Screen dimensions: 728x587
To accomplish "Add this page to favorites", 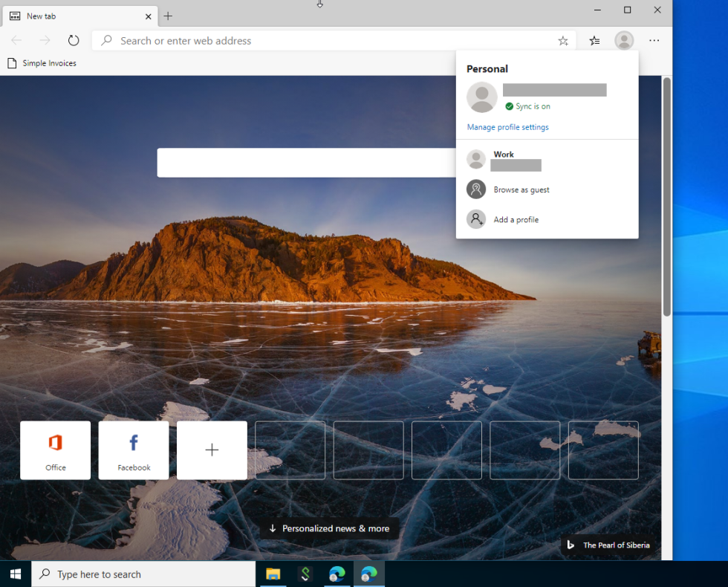I will [562, 40].
